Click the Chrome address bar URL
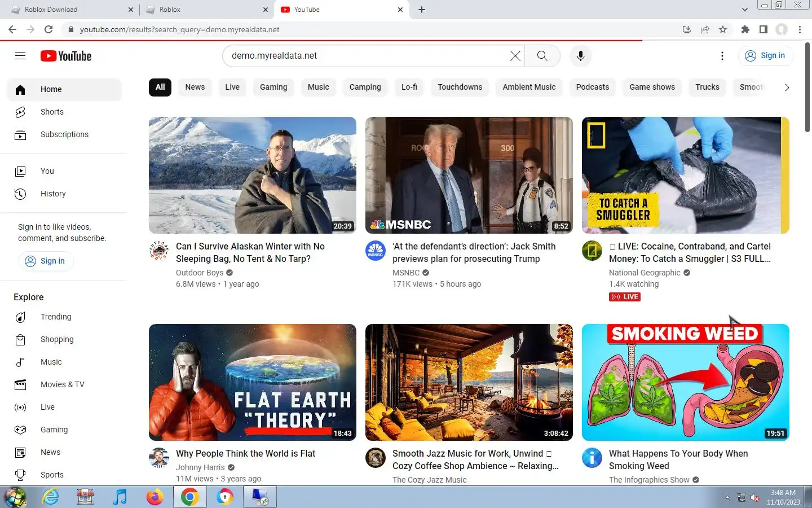This screenshot has height=508, width=812. pyautogui.click(x=179, y=29)
